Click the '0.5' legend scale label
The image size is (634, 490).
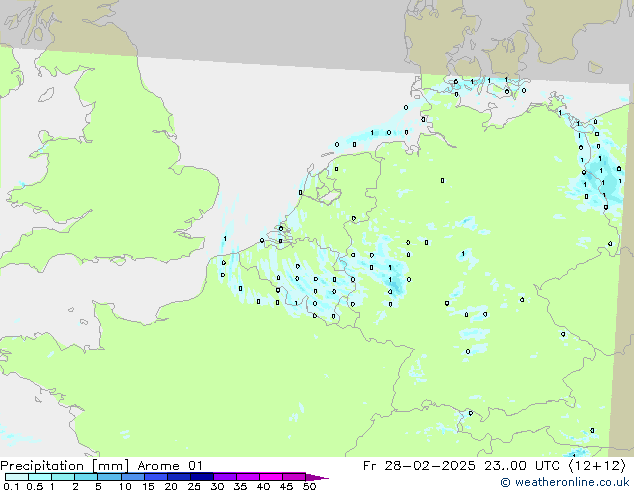[35, 486]
